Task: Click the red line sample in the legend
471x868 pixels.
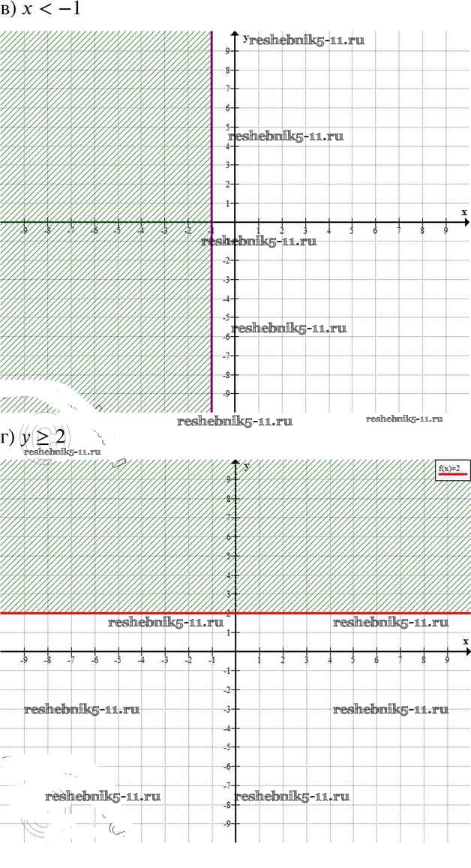Action: (453, 476)
